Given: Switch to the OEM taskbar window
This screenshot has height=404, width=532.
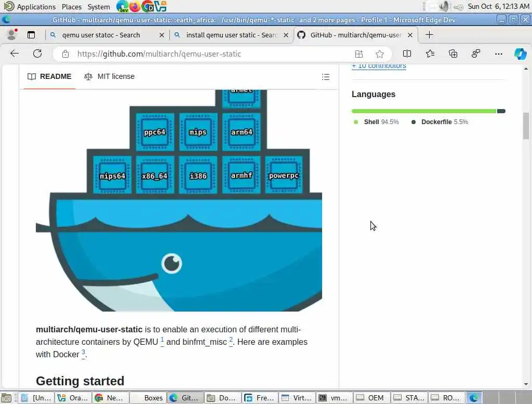Looking at the screenshot, I should [372, 398].
